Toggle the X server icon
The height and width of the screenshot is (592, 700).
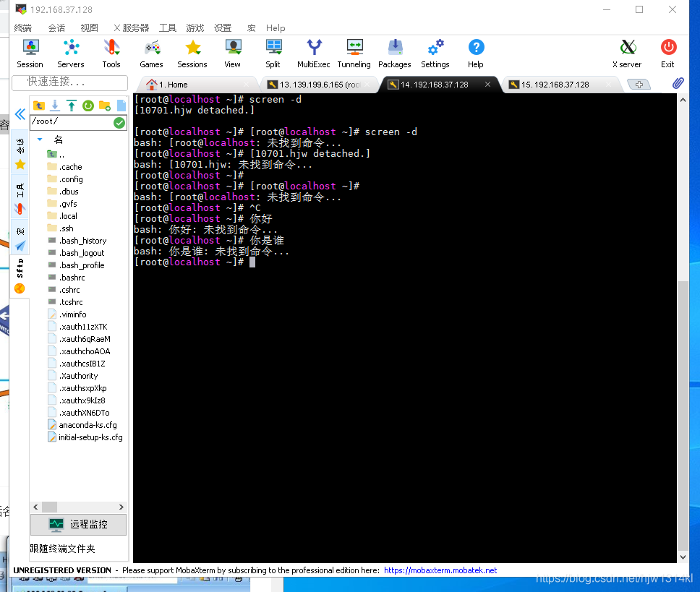[x=627, y=54]
